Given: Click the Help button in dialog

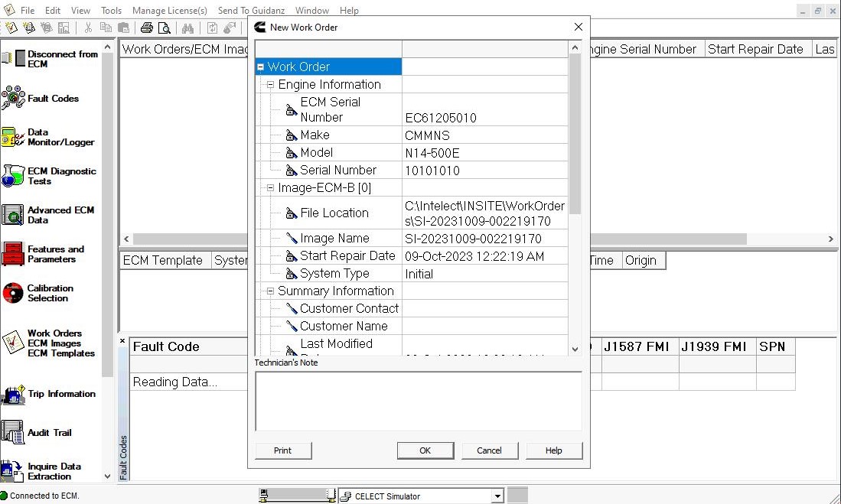Looking at the screenshot, I should point(554,450).
